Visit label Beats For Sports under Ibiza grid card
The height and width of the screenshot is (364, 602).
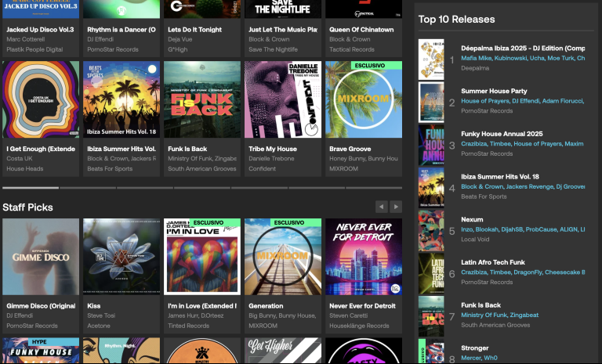pos(110,169)
